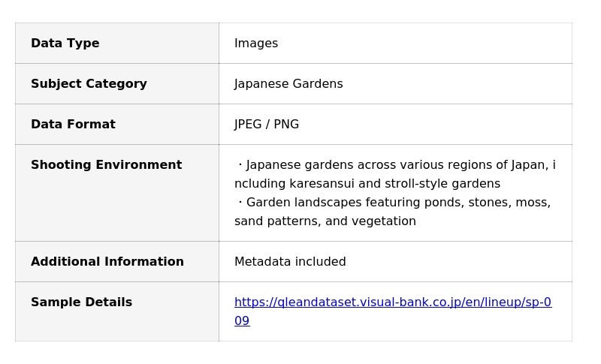This screenshot has width=601, height=364.
Task: Select the "Metadata included" cell text
Action: tap(290, 262)
